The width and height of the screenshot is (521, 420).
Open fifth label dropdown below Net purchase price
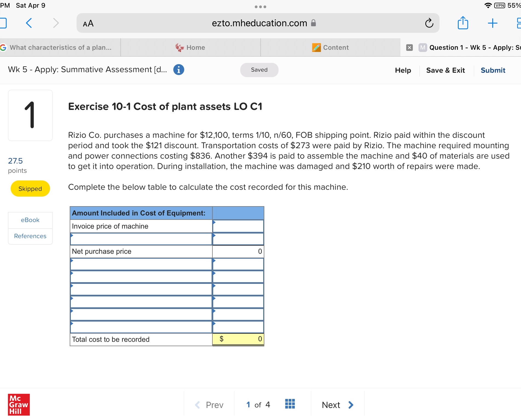click(x=141, y=314)
